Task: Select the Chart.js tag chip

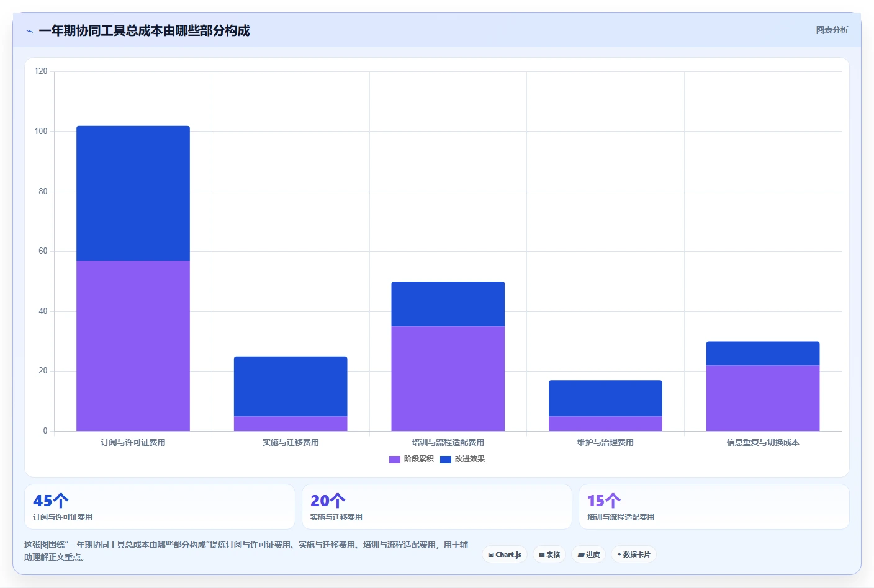Action: click(505, 555)
